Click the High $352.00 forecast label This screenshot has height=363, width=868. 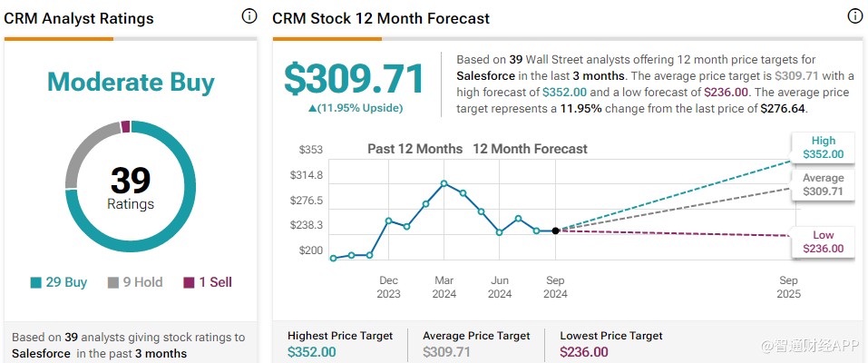[824, 147]
